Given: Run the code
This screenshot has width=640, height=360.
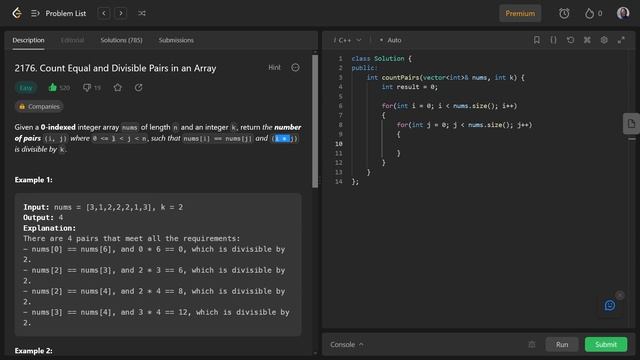Looking at the screenshot, I should click(562, 344).
